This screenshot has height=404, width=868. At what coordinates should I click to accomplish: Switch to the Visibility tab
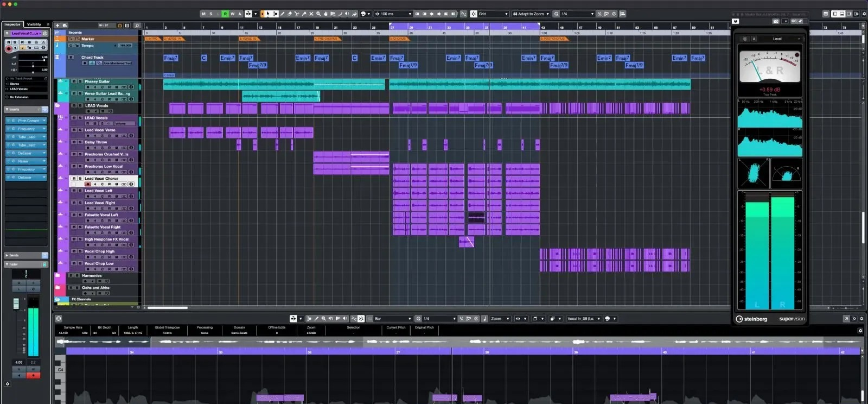point(34,24)
